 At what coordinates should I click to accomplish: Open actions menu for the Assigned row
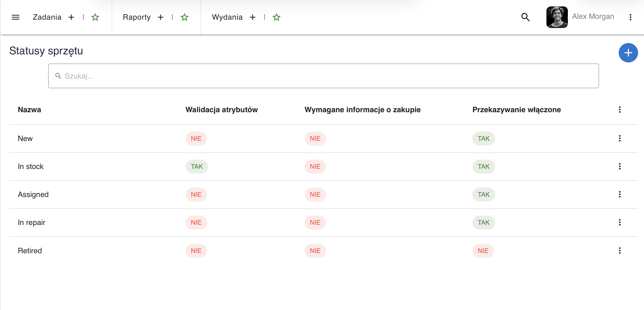(x=620, y=194)
